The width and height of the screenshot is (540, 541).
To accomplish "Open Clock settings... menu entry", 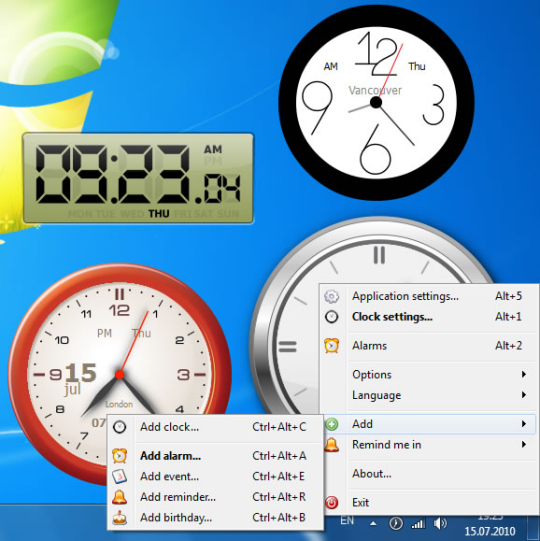I will 429,317.
